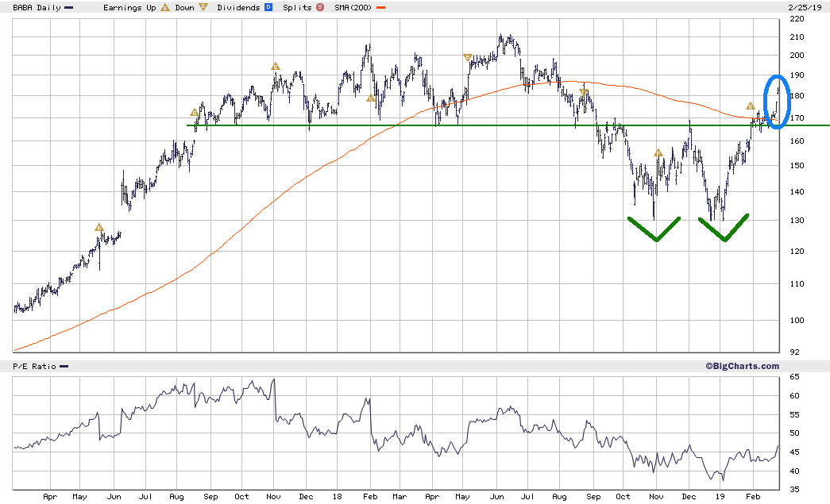
Task: Click the 220 price axis label
Action: [x=797, y=18]
